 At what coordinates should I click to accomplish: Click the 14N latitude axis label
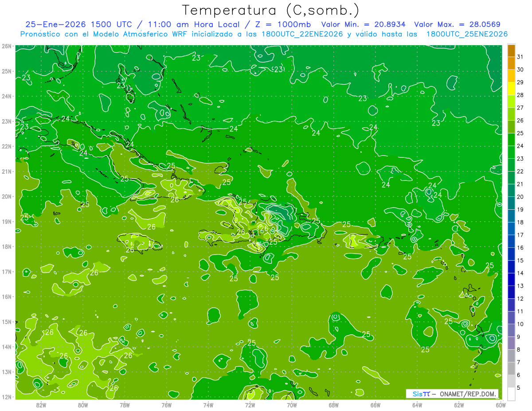[6, 347]
